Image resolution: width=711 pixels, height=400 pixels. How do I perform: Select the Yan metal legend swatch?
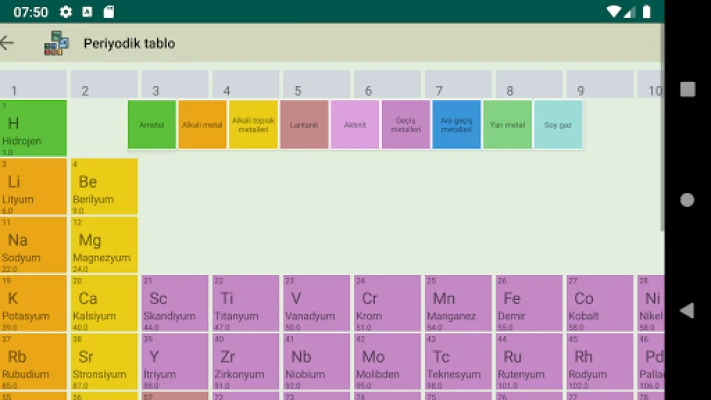pos(507,125)
